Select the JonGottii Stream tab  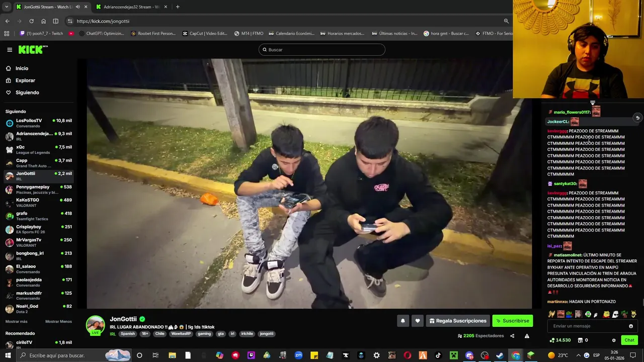coord(51,7)
